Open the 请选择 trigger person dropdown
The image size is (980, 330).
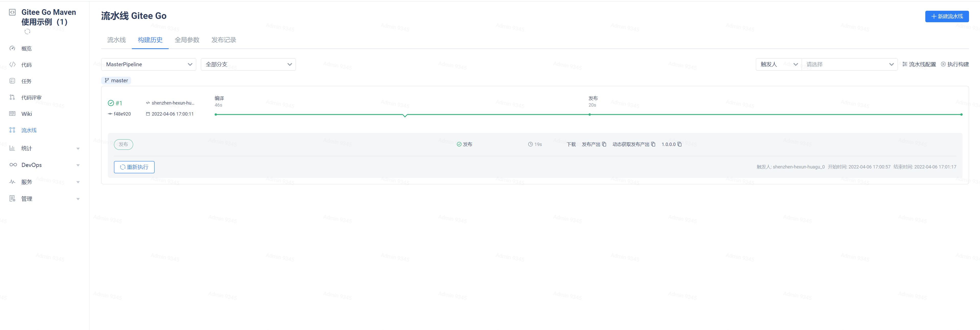[849, 64]
